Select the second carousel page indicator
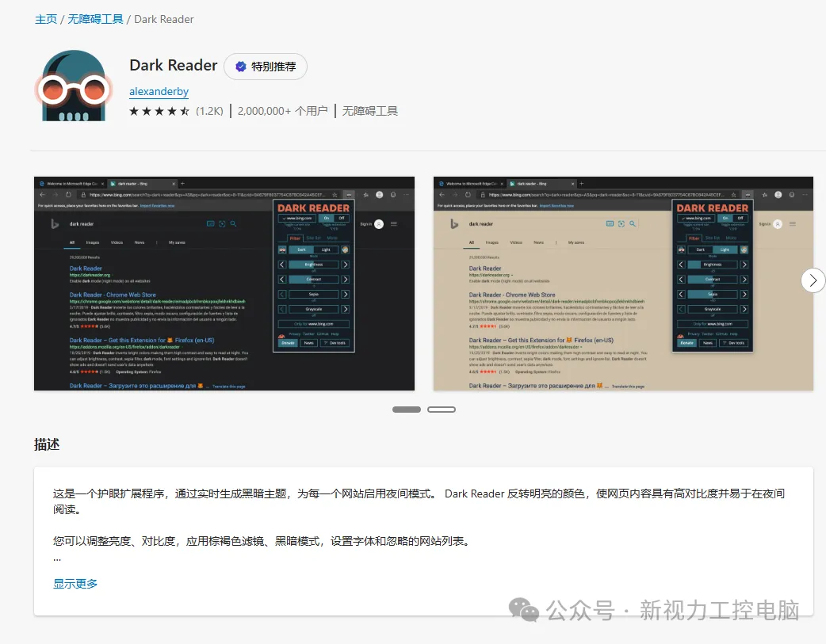 [x=442, y=410]
